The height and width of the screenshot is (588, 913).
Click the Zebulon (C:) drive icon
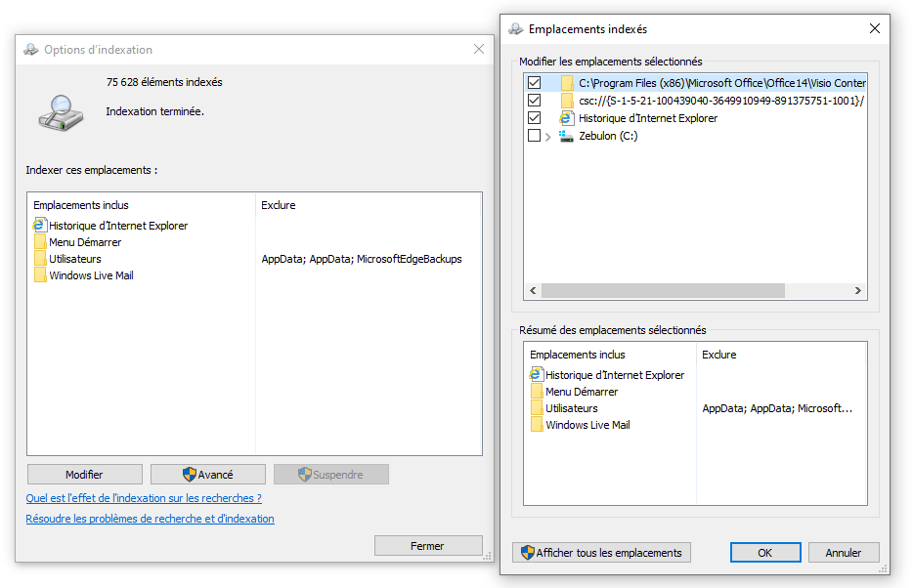pyautogui.click(x=566, y=137)
